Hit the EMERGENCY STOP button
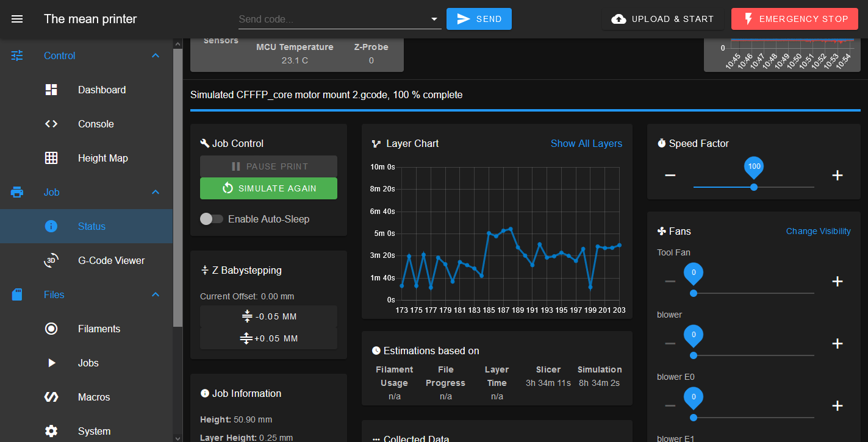Viewport: 868px width, 442px height. pos(795,19)
